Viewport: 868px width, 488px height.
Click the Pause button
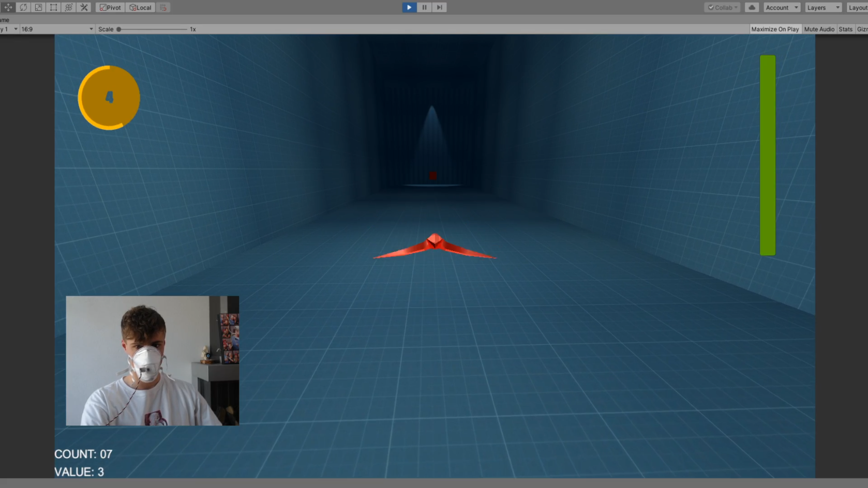pyautogui.click(x=424, y=7)
